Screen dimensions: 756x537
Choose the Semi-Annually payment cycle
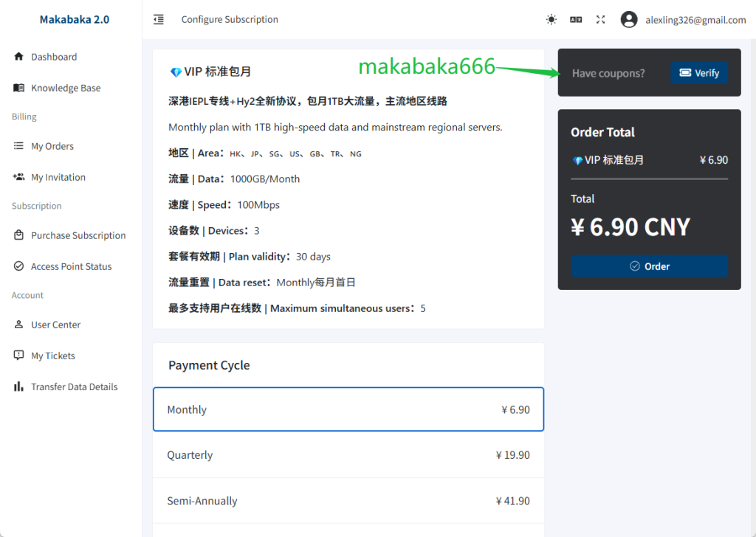pos(348,501)
